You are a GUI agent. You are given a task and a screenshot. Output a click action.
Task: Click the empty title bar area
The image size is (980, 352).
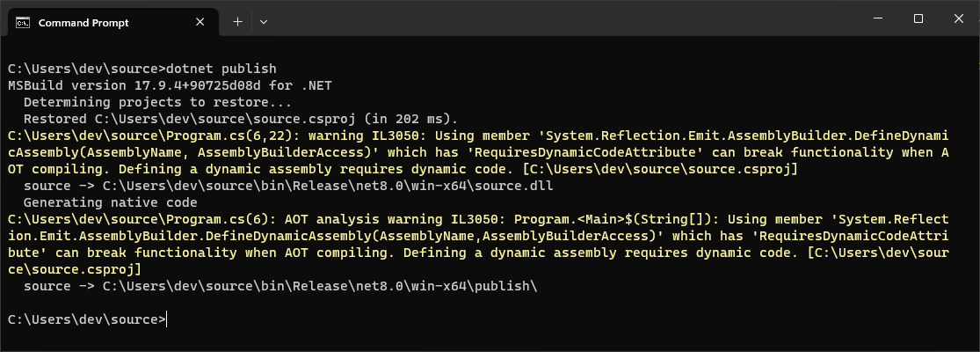click(x=563, y=18)
